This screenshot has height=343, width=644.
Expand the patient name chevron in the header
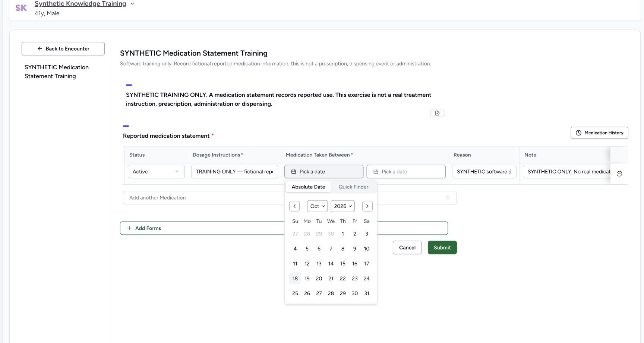pyautogui.click(x=132, y=4)
